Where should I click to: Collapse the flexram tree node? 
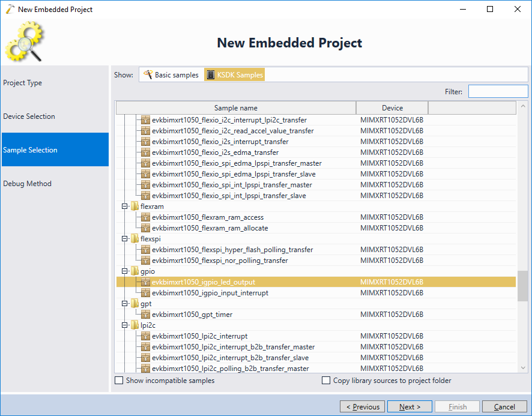124,206
